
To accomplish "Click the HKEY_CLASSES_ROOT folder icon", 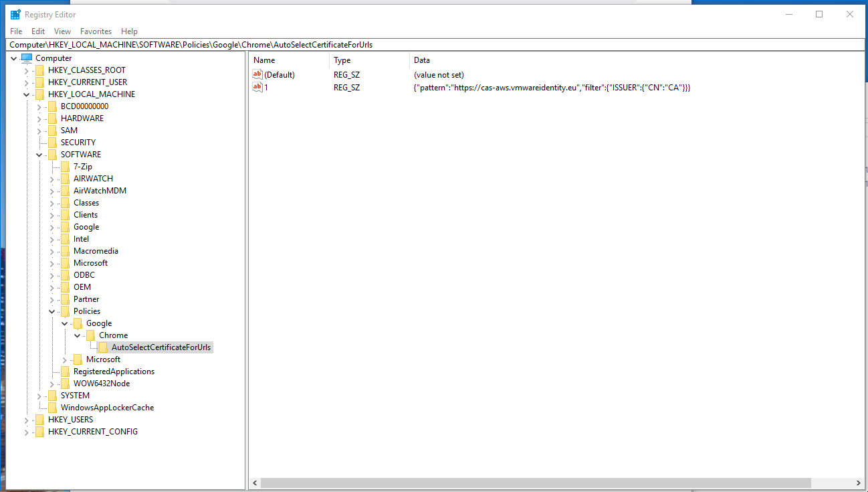I will coord(39,70).
